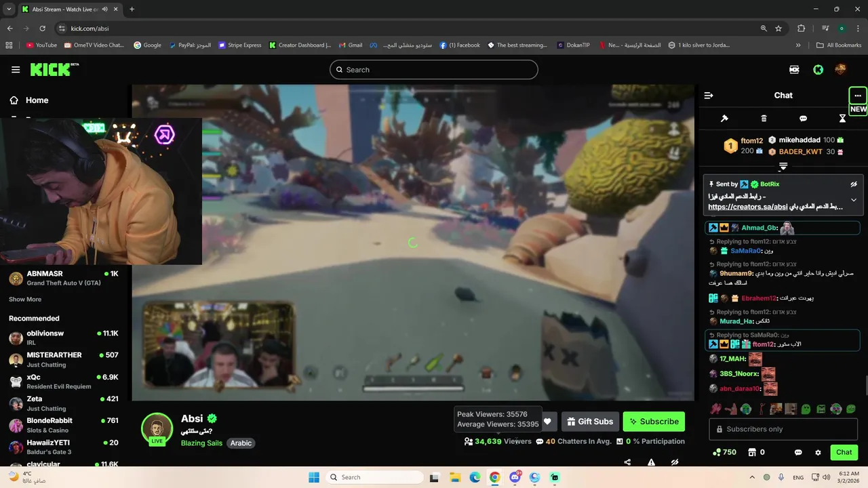Screen dimensions: 868x488
Task: Open the profile avatar menu in header
Action: click(x=840, y=69)
